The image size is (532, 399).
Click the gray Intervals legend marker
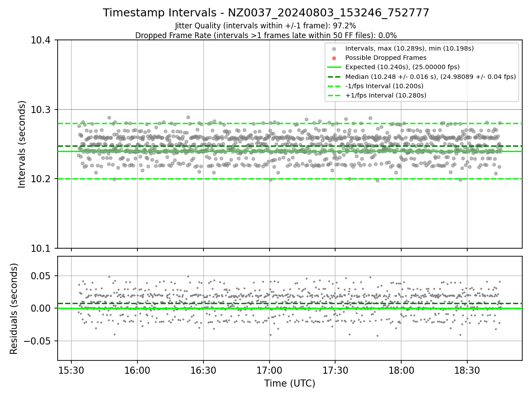(334, 49)
